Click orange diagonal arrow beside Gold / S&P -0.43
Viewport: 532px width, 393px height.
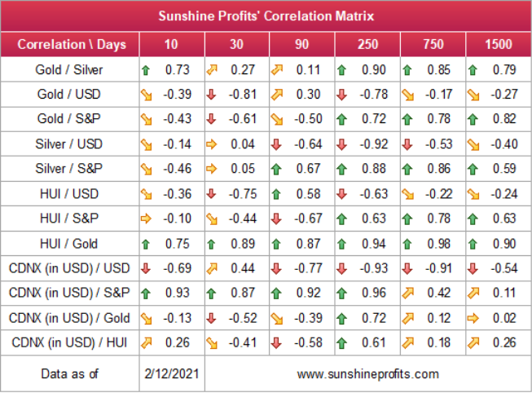147,119
